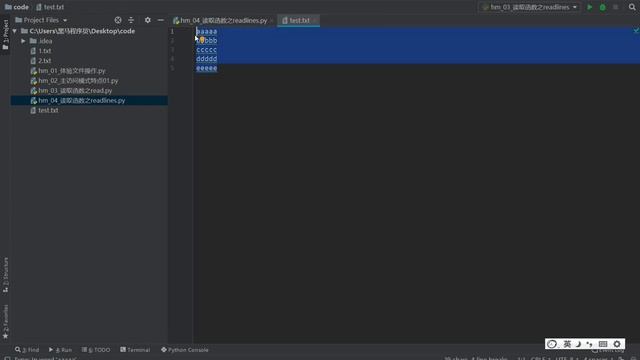This screenshot has width=640, height=360.
Task: Open the TODO tool window
Action: click(x=96, y=350)
